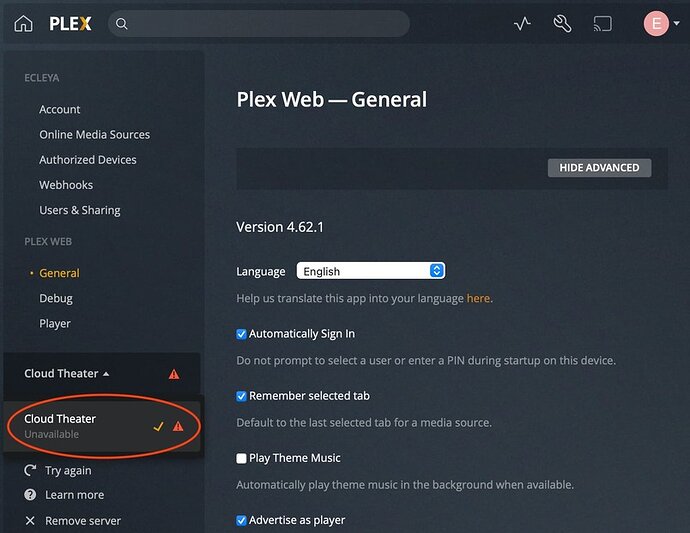The width and height of the screenshot is (690, 533).
Task: Open the Activity pulse icon
Action: click(522, 24)
